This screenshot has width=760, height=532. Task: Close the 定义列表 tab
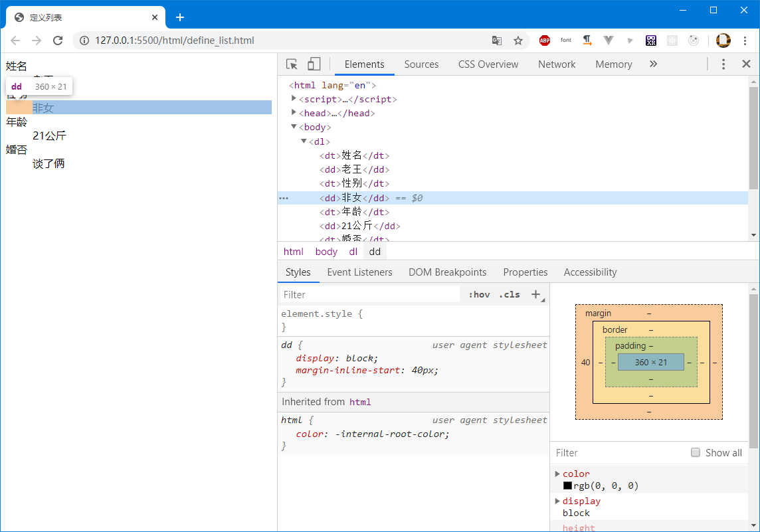point(155,17)
